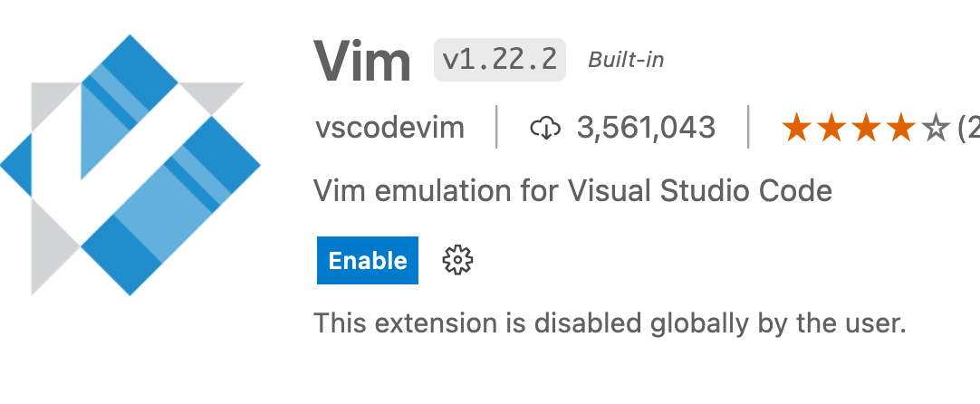Click the v1.22.2 version badge

click(x=500, y=60)
